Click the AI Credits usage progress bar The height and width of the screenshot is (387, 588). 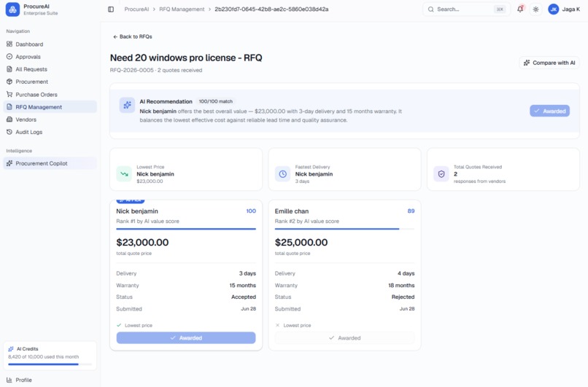coord(50,364)
